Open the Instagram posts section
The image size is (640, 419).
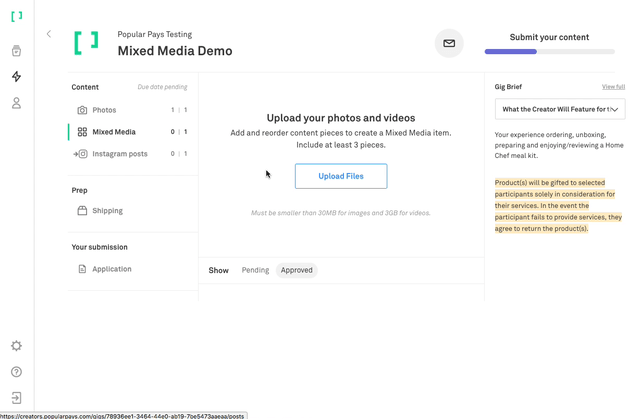tap(119, 154)
